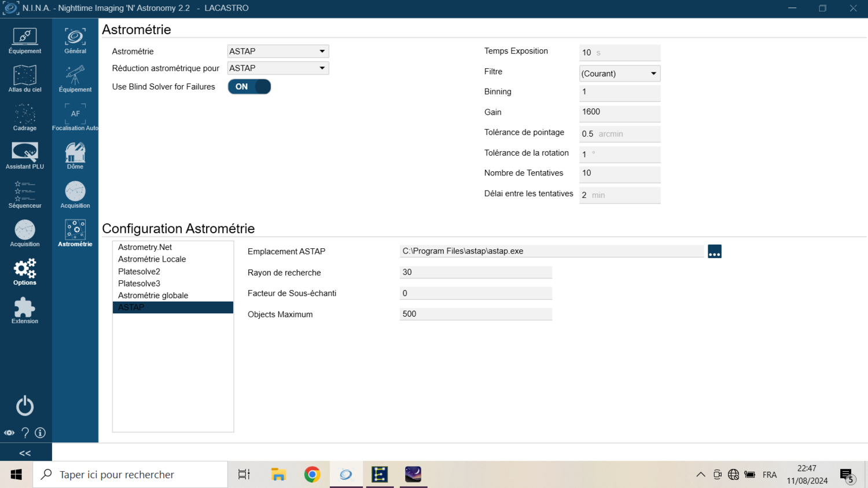Click the green E app taskbar icon
The height and width of the screenshot is (488, 868).
click(x=380, y=475)
